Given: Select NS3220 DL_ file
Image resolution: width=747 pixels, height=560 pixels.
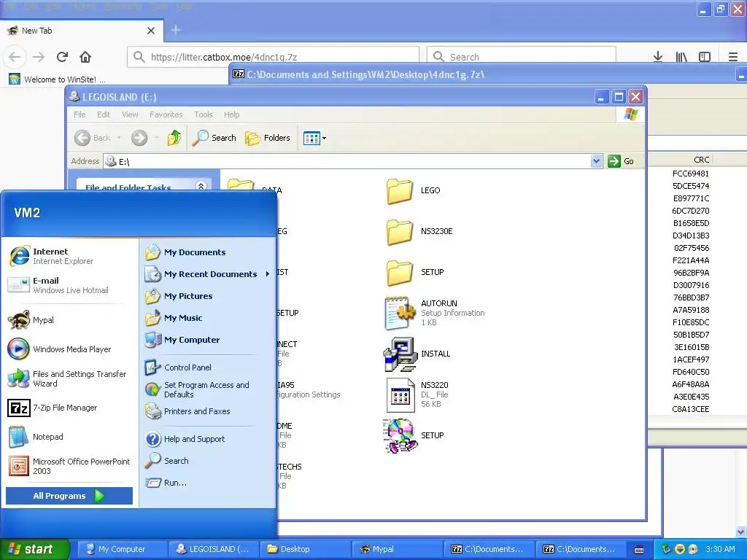Looking at the screenshot, I should 417,394.
